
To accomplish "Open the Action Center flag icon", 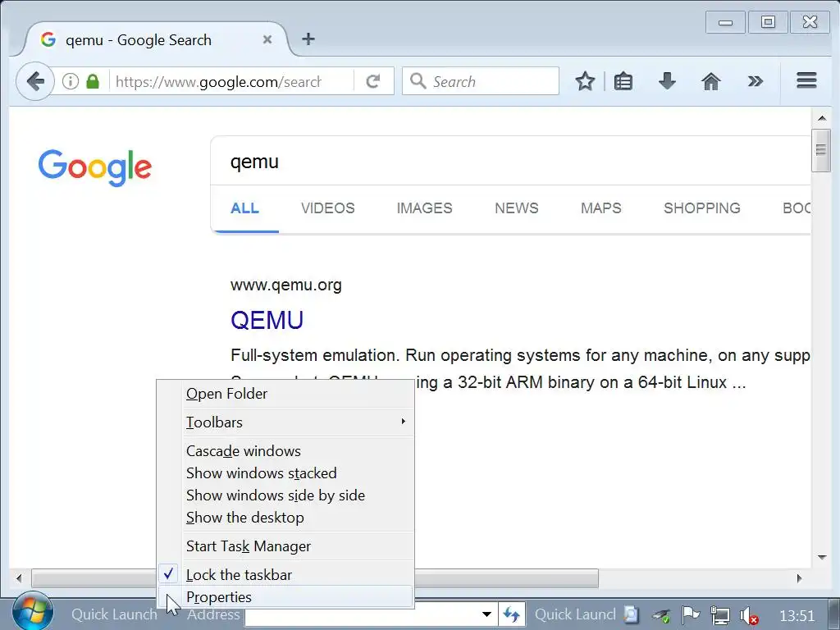I will [691, 615].
